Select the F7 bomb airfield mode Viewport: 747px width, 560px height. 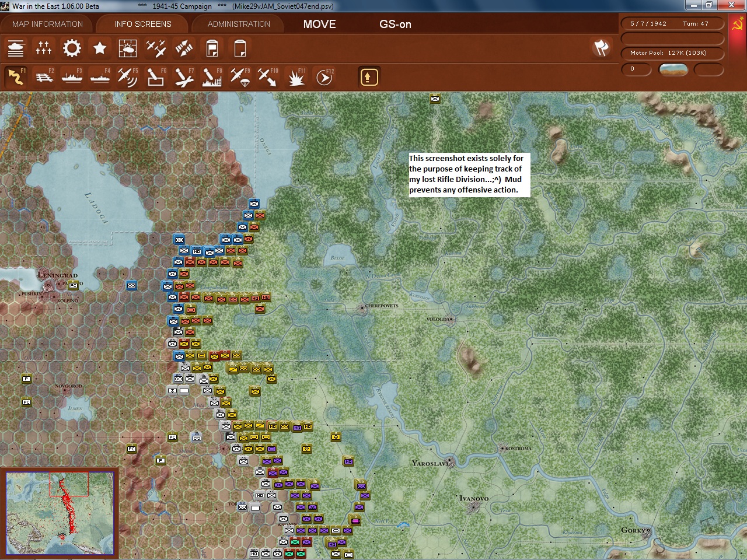click(184, 76)
